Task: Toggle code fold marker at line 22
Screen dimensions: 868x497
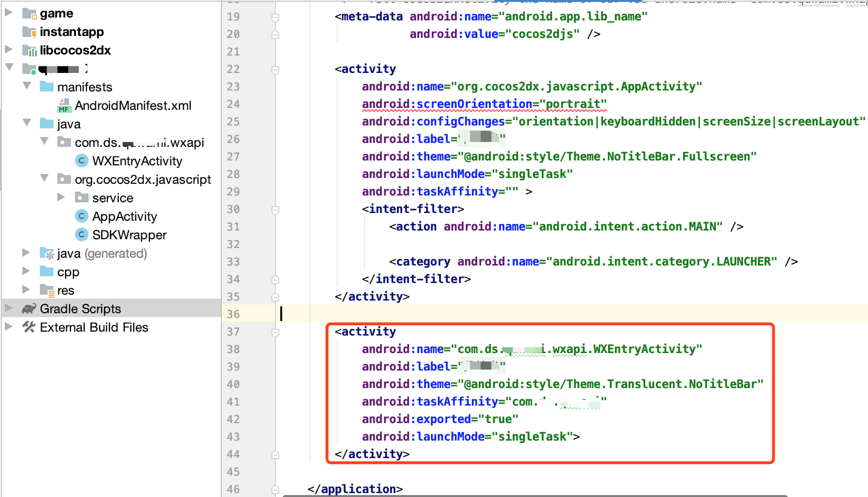Action: pyautogui.click(x=275, y=70)
